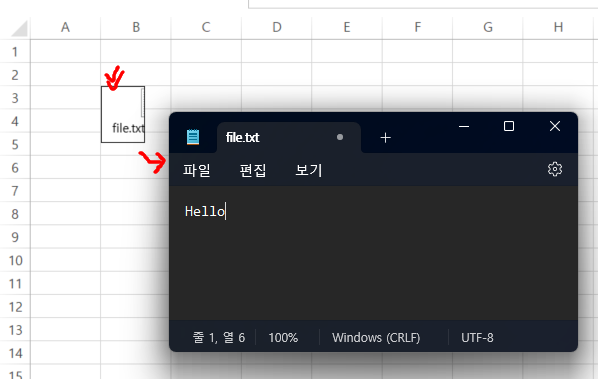Viewport: 598px width, 379px height.
Task: Select column G header in Excel
Action: click(x=488, y=27)
